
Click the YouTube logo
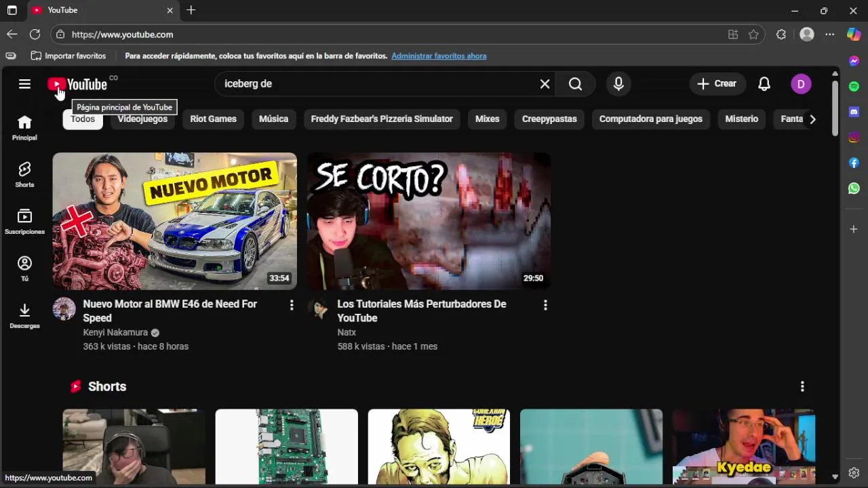pyautogui.click(x=77, y=84)
